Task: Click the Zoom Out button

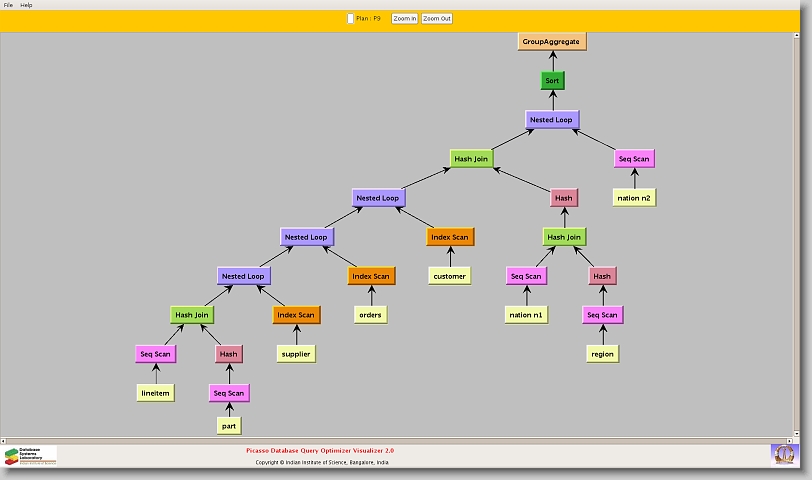Action: [437, 18]
